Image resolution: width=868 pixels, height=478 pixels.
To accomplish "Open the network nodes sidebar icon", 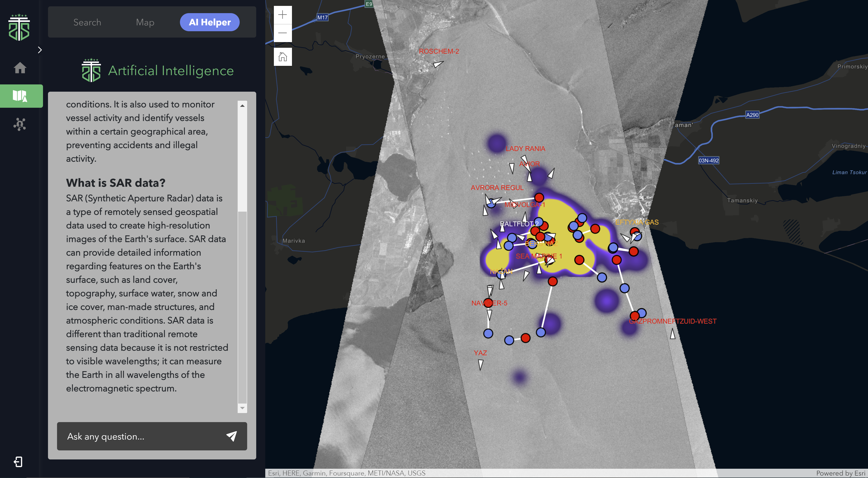I will tap(20, 124).
